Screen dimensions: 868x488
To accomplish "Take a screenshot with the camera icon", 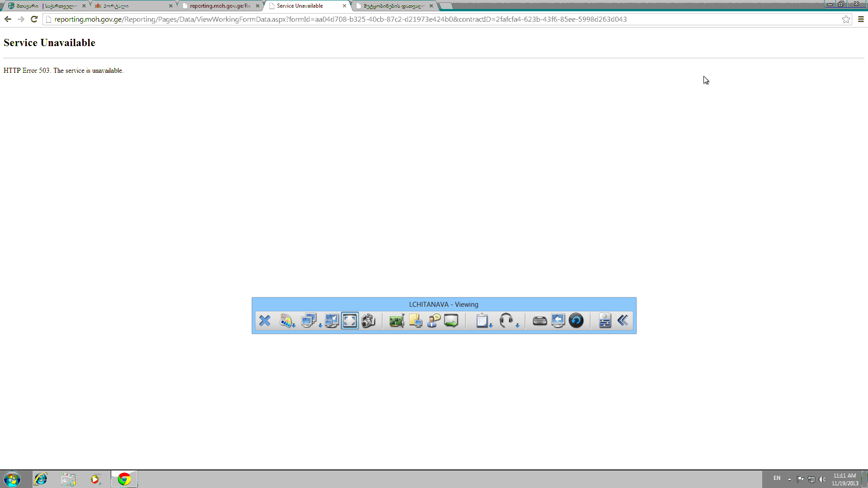I will point(368,321).
